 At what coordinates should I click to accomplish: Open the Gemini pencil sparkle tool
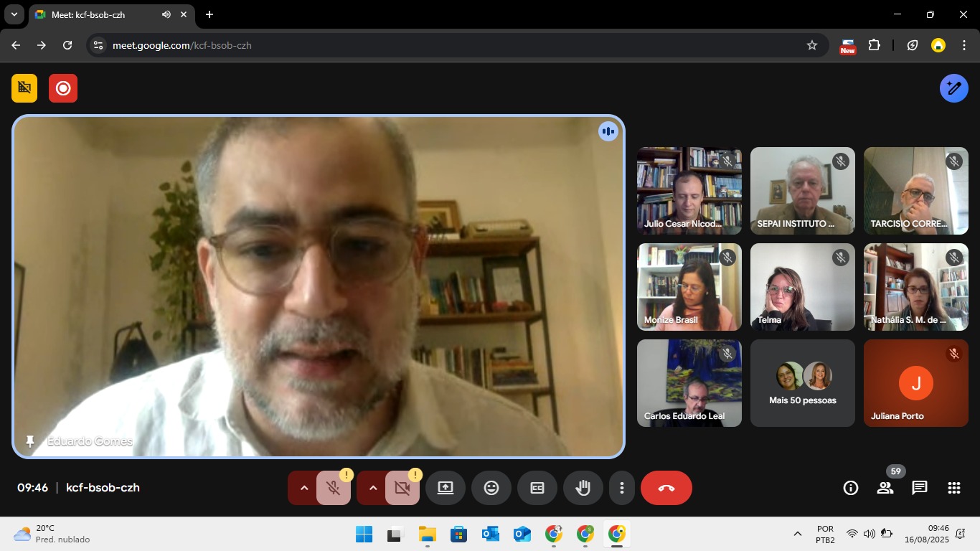pos(953,88)
